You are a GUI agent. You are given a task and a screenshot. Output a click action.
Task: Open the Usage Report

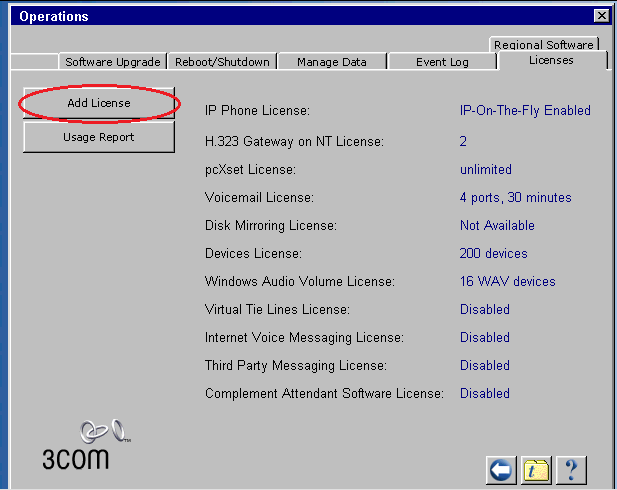99,137
